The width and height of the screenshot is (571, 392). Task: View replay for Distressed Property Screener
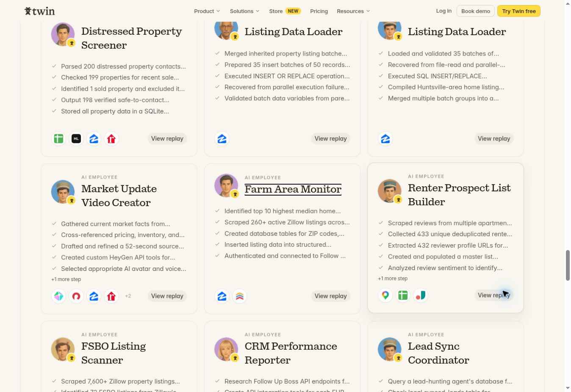coord(167,139)
